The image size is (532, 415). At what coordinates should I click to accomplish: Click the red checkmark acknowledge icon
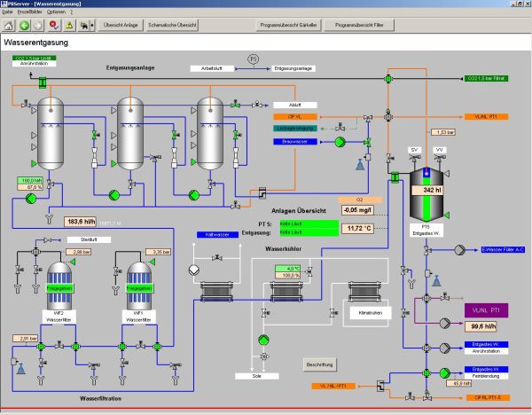(x=54, y=26)
